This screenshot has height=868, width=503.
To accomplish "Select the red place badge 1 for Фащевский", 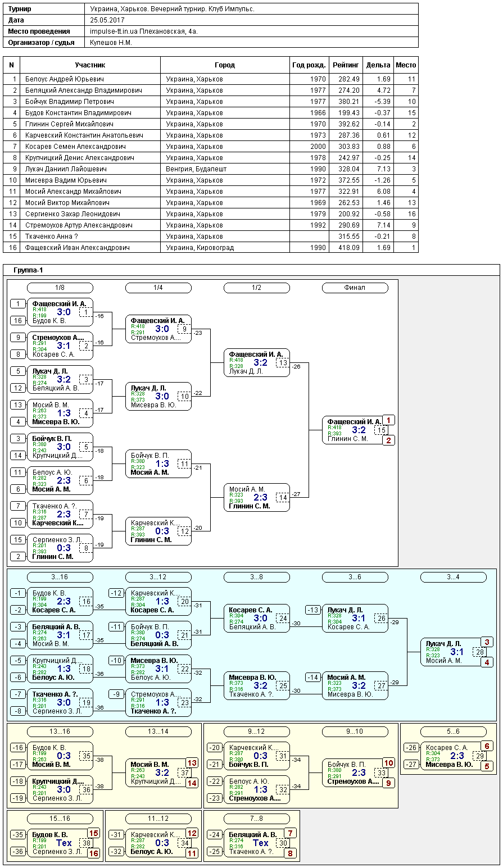I will tap(388, 420).
